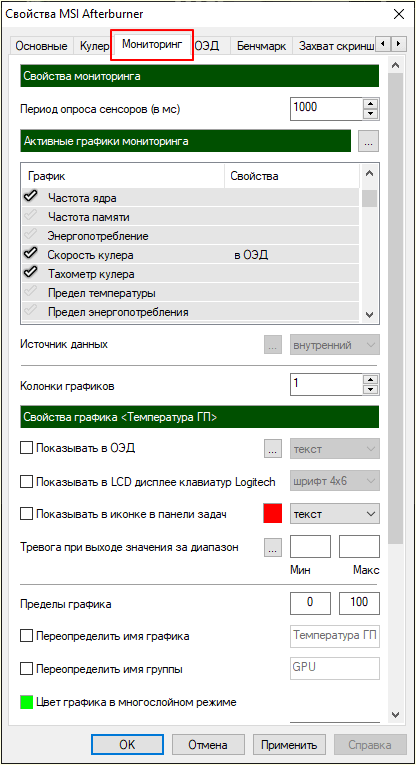The height and width of the screenshot is (765, 416).
Task: Toggle checkmark for Скорость кулера graph
Action: click(x=30, y=254)
